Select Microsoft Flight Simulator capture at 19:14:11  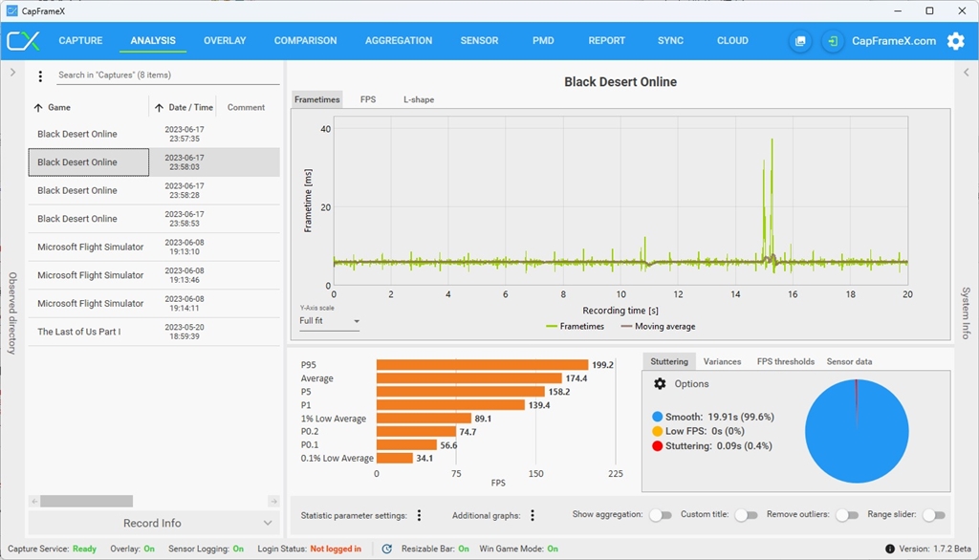154,303
